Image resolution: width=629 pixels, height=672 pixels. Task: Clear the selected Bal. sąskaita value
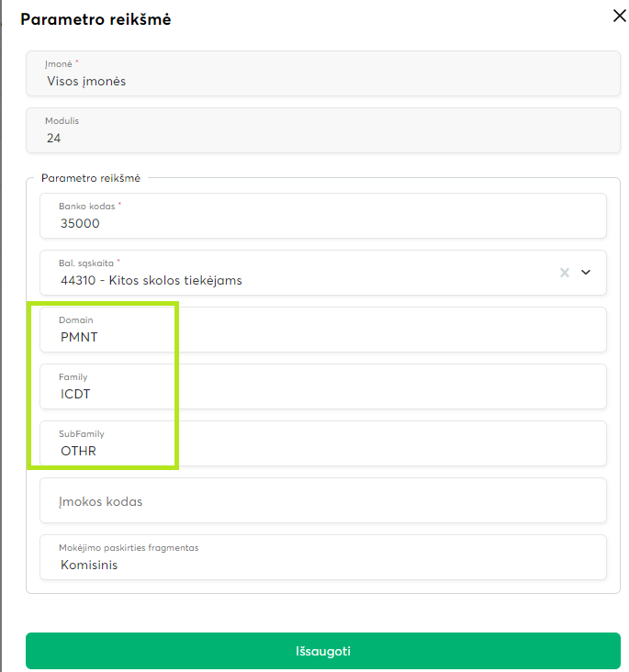tap(565, 273)
